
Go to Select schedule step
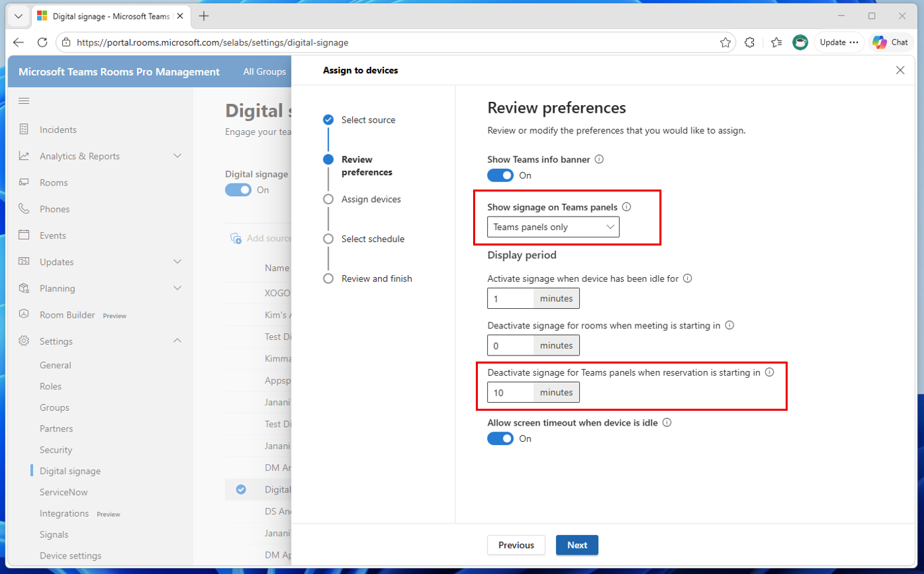[x=373, y=239]
